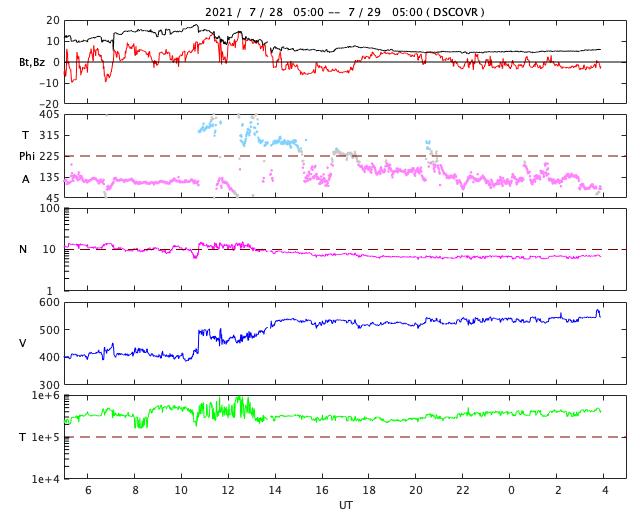Click the "135" tick in the Phi panel
640x512 pixels.
coord(49,178)
